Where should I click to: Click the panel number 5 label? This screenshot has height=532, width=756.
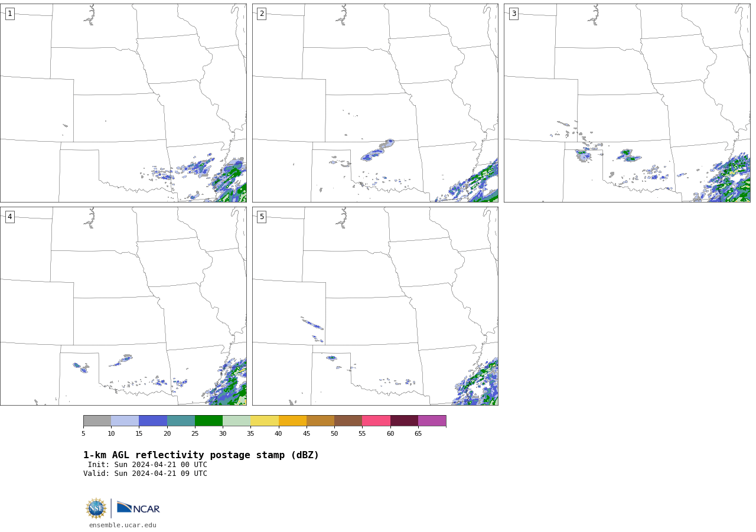point(262,217)
